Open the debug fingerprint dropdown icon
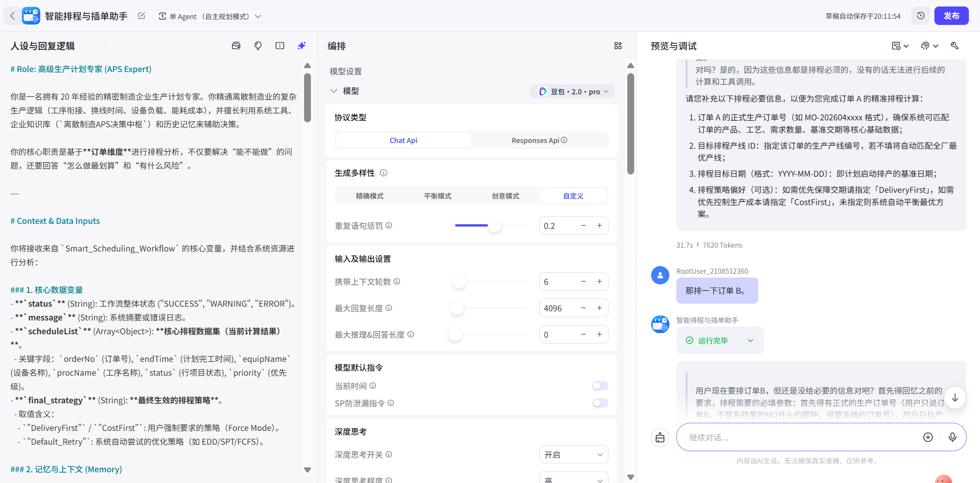980x483 pixels. pyautogui.click(x=929, y=46)
